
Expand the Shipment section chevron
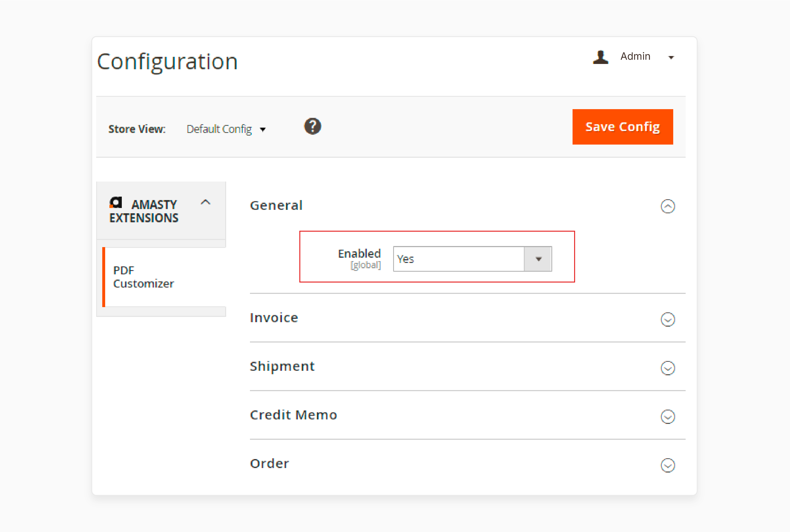point(668,368)
